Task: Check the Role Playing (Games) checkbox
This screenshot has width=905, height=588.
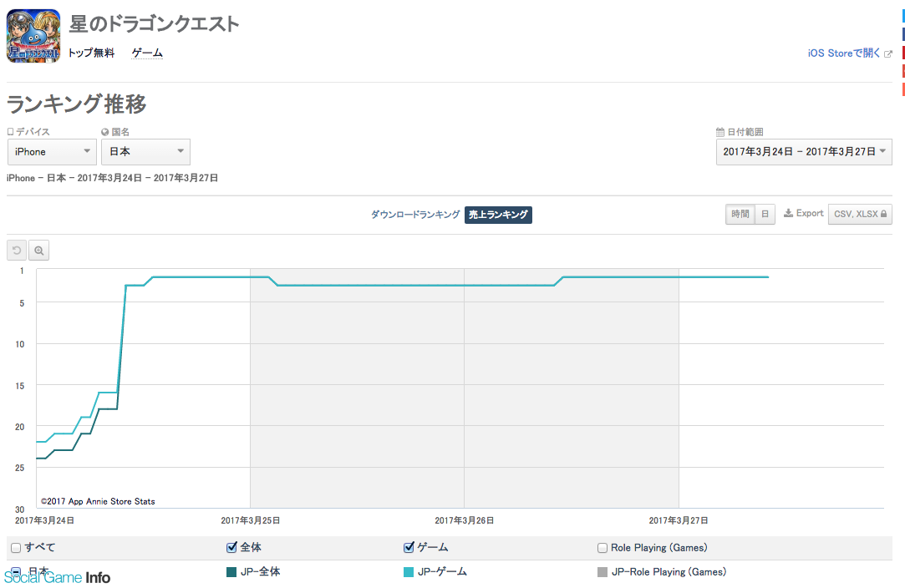Action: (x=602, y=548)
